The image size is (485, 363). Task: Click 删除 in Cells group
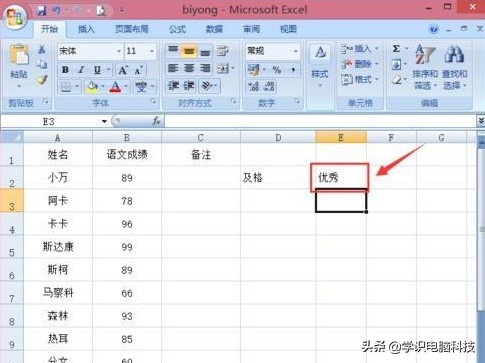(x=360, y=64)
